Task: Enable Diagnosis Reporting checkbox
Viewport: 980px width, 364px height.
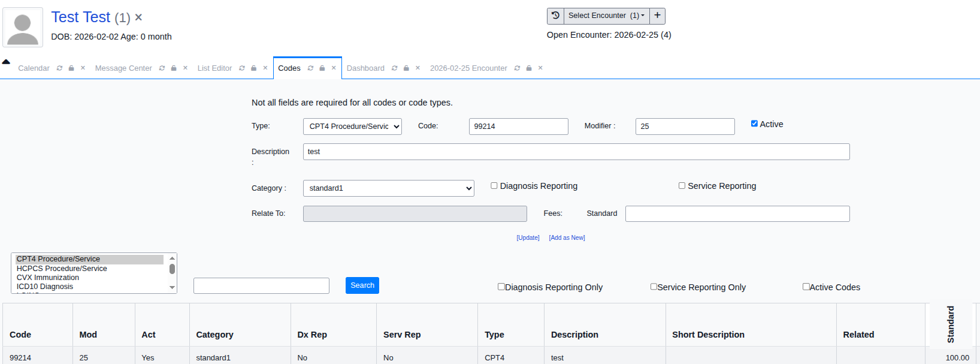Action: [x=494, y=186]
